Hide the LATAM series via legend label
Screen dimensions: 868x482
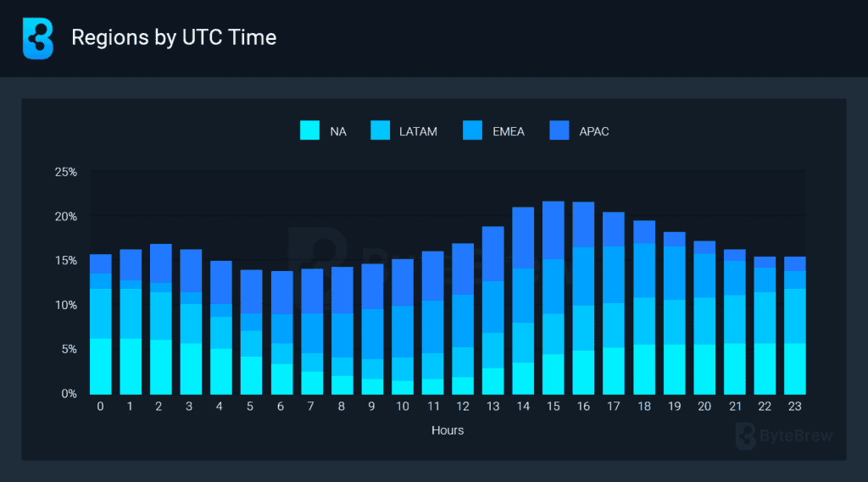418,131
